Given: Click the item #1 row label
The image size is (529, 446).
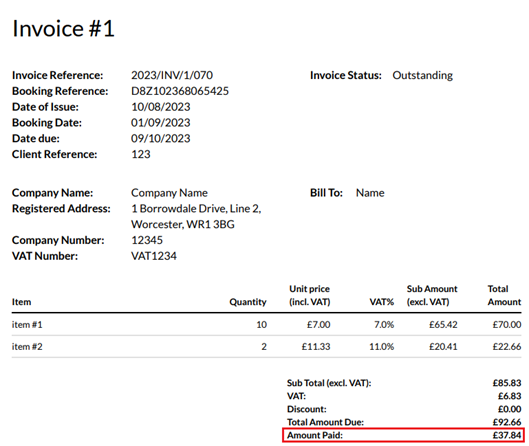Looking at the screenshot, I should (27, 325).
